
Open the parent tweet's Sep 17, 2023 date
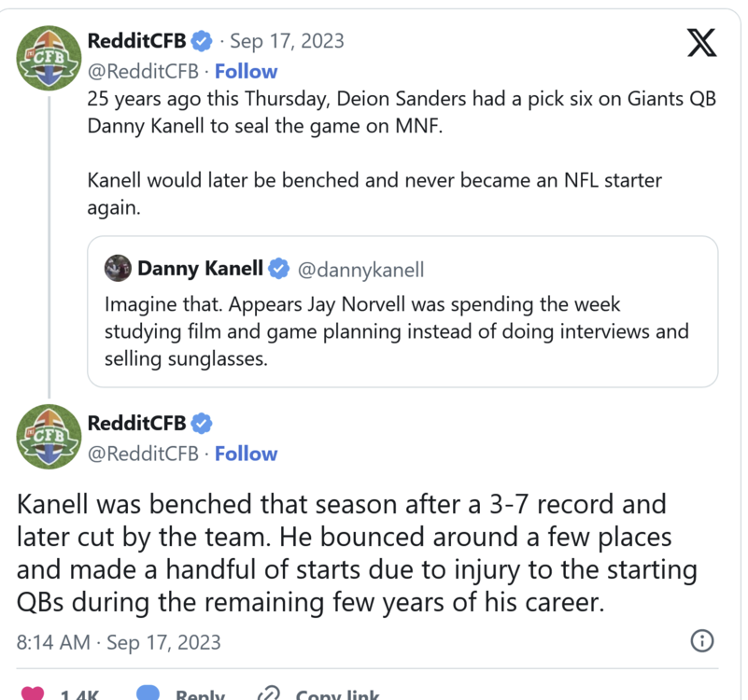tap(287, 41)
